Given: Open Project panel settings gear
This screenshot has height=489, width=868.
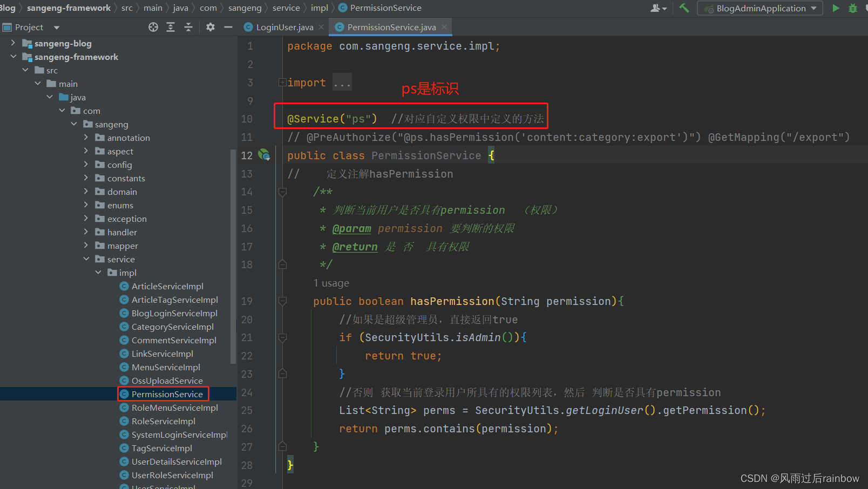Looking at the screenshot, I should coord(211,27).
